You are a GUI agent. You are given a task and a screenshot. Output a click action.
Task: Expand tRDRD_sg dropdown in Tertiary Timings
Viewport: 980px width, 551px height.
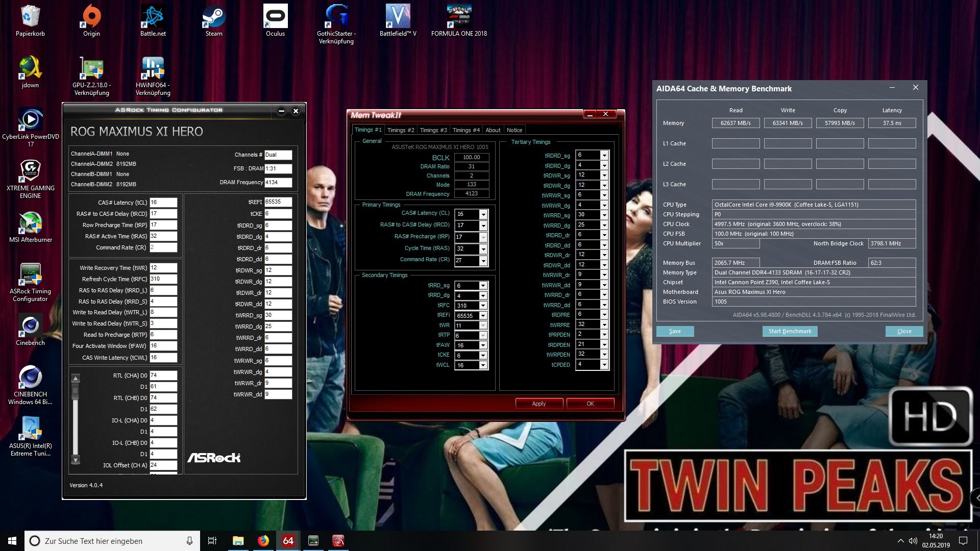[x=604, y=155]
